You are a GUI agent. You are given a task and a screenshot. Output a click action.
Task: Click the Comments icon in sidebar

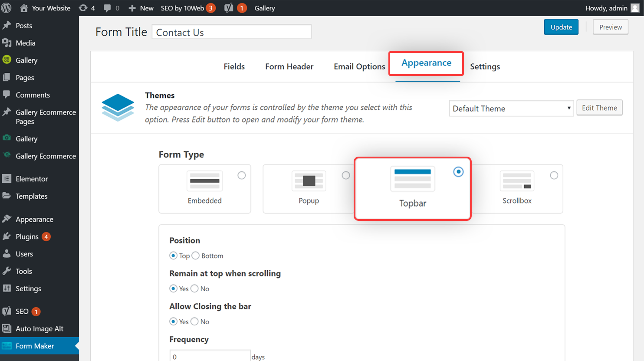point(7,94)
